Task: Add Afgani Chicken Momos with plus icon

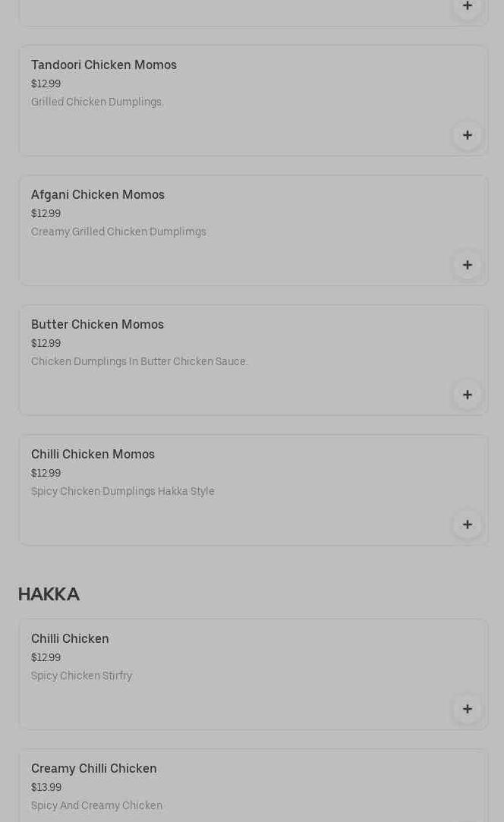Action: point(468,265)
